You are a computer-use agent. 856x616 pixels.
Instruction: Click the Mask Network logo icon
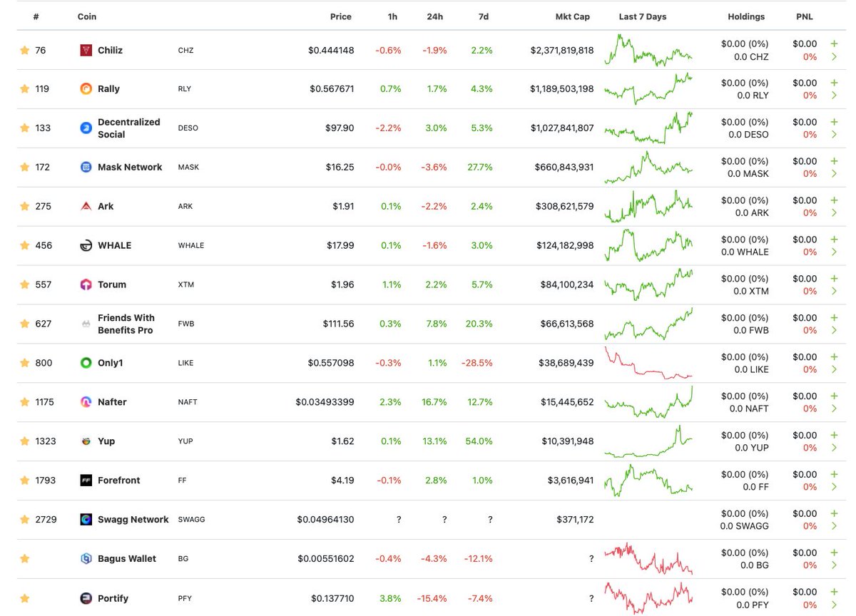tap(86, 167)
